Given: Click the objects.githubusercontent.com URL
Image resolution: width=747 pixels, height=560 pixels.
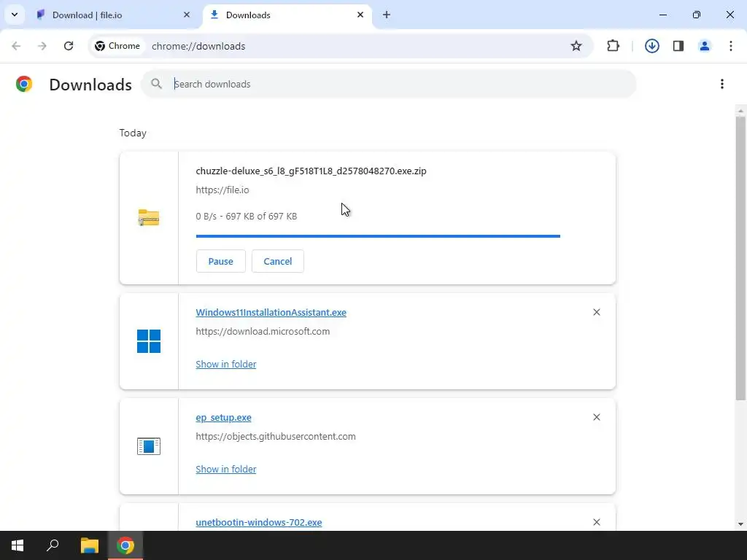Looking at the screenshot, I should (275, 436).
